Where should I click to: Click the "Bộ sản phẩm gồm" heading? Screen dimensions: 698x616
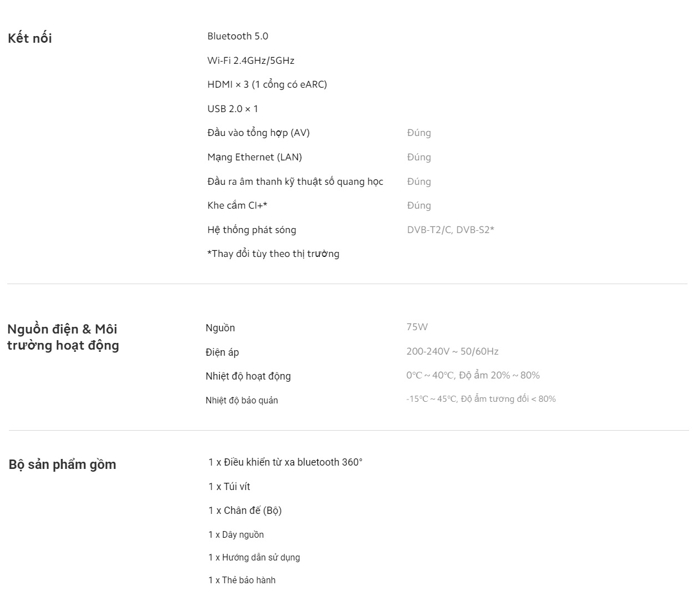pyautogui.click(x=62, y=464)
